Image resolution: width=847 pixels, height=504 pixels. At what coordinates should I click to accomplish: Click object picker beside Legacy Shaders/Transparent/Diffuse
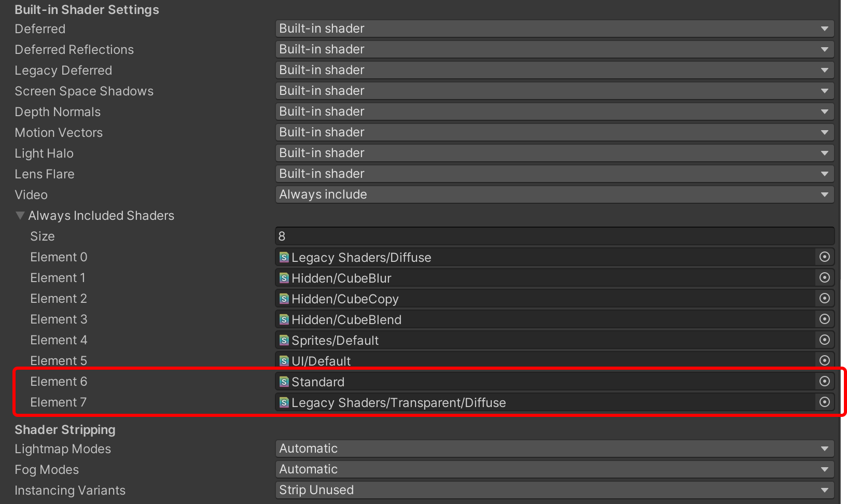click(x=824, y=402)
